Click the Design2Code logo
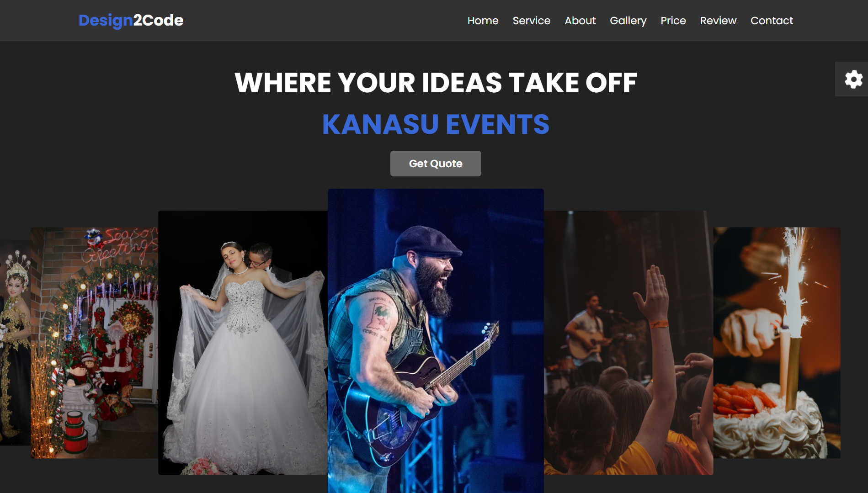 (131, 20)
